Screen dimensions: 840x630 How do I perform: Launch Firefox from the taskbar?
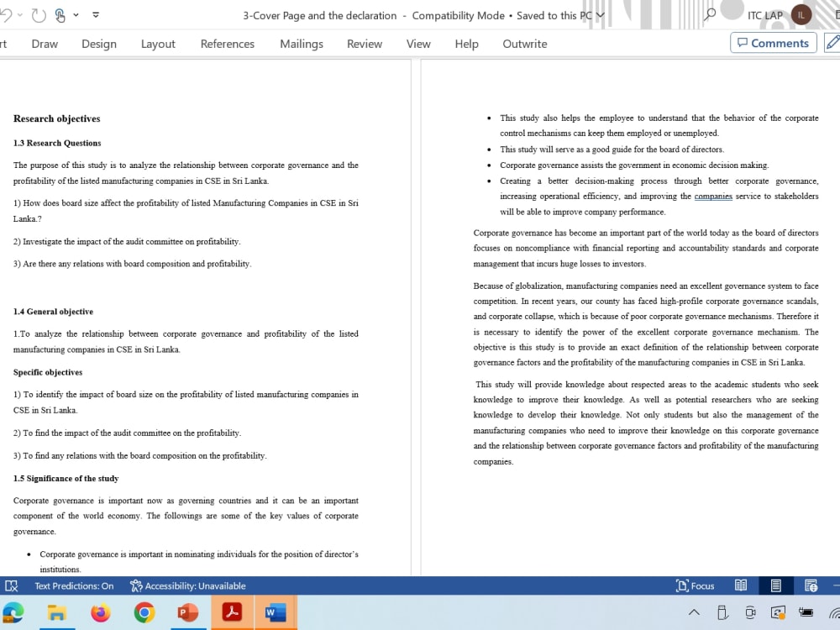click(100, 612)
